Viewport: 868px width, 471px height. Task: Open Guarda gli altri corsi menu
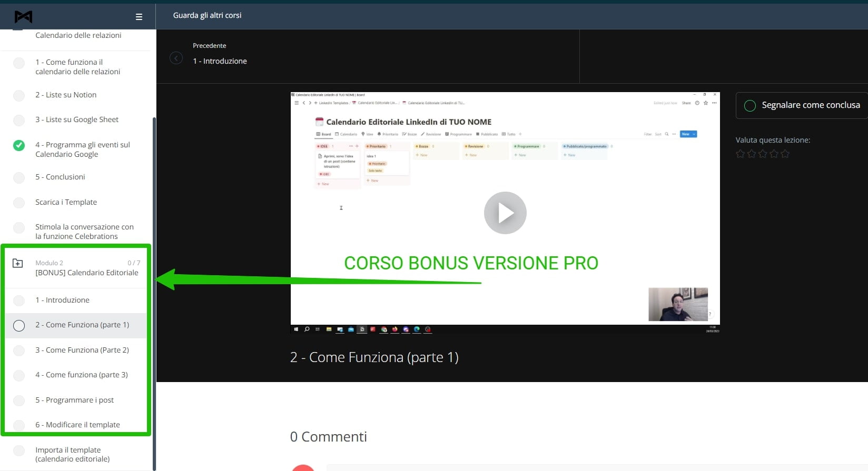207,15
